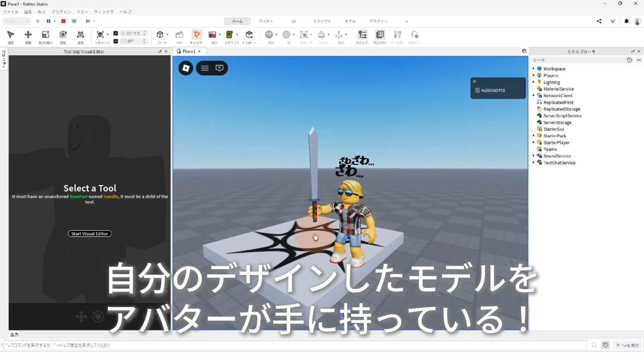Select ServerScriptService in Explorer
Image resolution: width=644 pixels, height=362 pixels.
click(562, 116)
